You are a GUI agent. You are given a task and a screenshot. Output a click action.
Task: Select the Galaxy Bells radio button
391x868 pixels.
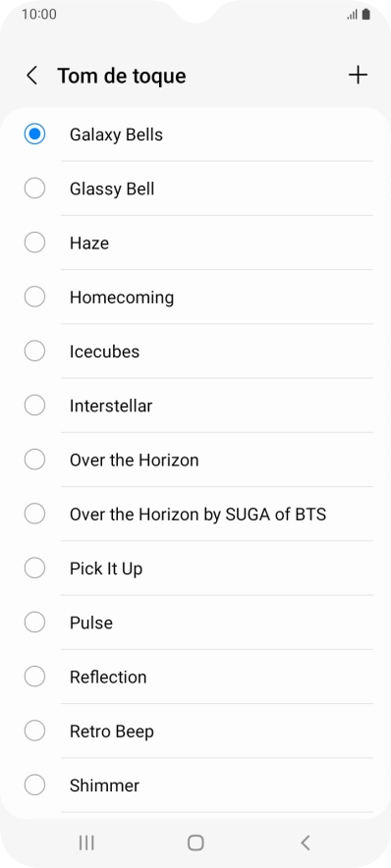pos(34,134)
